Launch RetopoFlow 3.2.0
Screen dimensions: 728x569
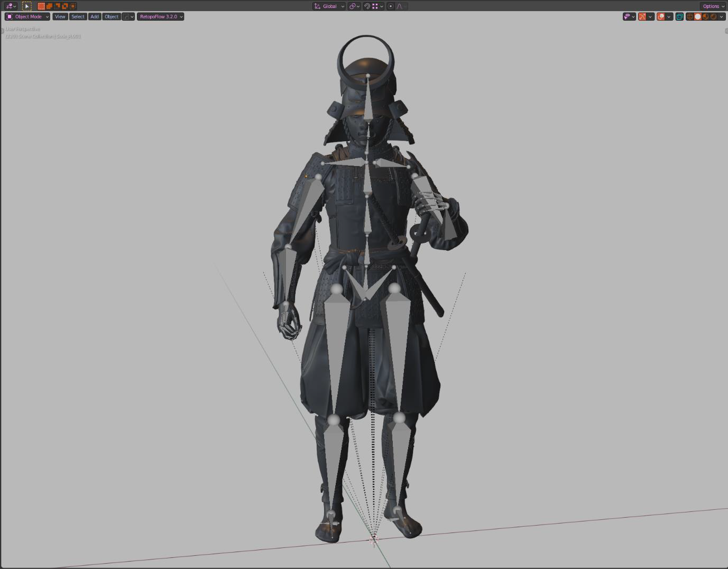tap(159, 16)
